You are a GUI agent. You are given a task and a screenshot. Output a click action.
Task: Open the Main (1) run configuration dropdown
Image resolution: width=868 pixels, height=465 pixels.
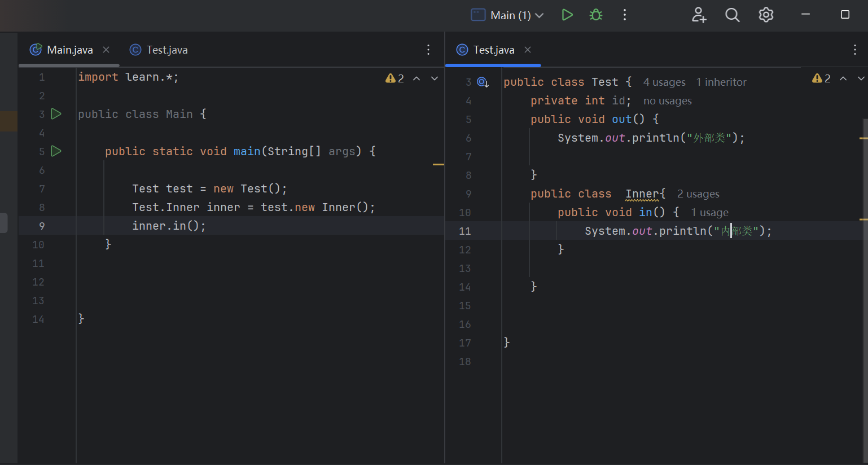click(x=507, y=15)
